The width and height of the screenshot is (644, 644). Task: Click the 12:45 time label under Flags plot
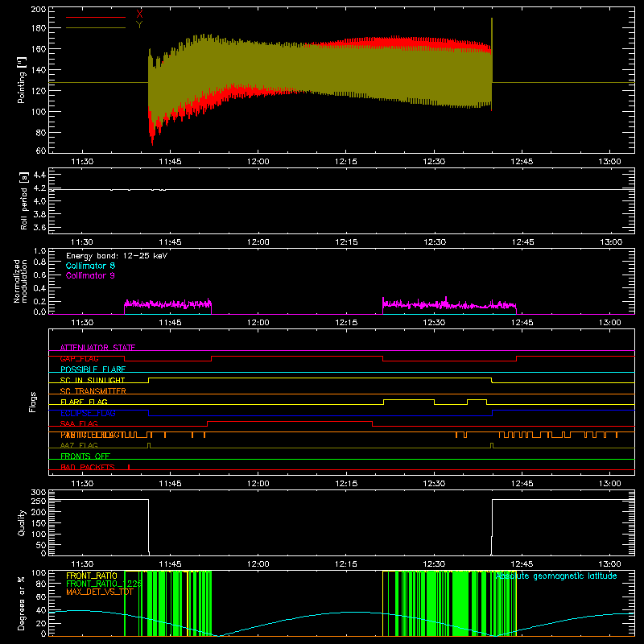tap(522, 484)
